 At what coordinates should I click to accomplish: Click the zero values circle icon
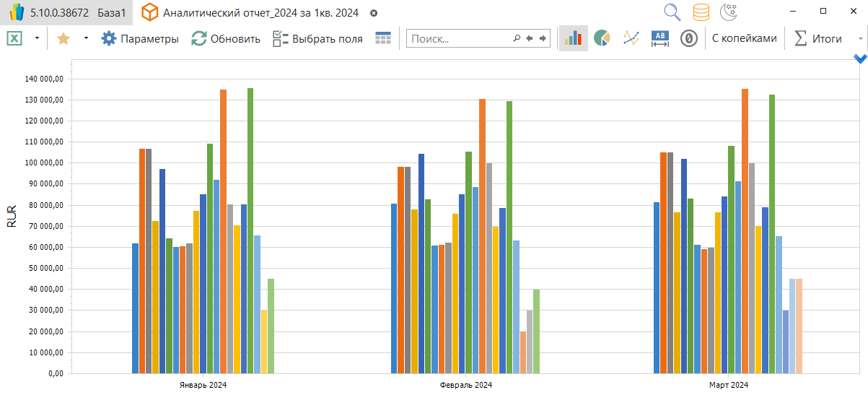(x=688, y=38)
